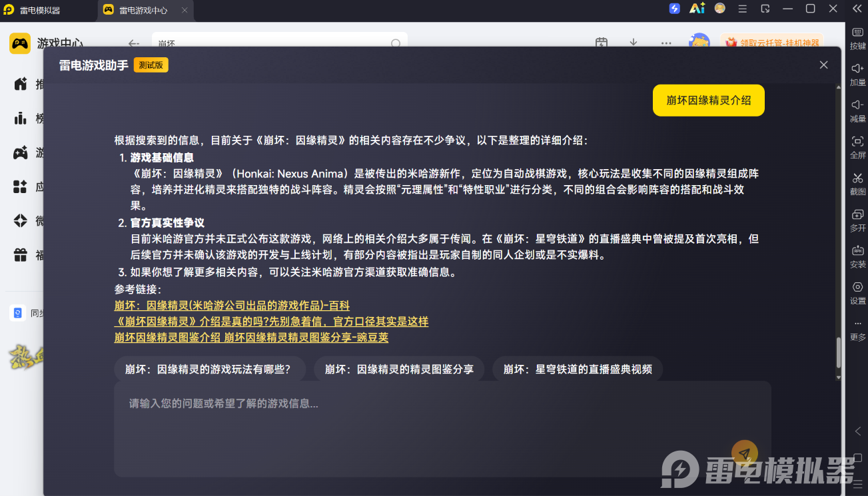Open the gift box icon in the left sidebar

click(21, 254)
